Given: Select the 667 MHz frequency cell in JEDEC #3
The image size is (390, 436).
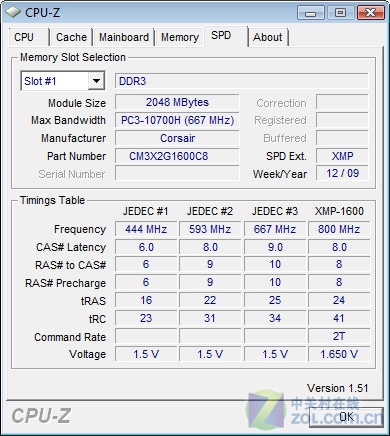Looking at the screenshot, I should (275, 229).
